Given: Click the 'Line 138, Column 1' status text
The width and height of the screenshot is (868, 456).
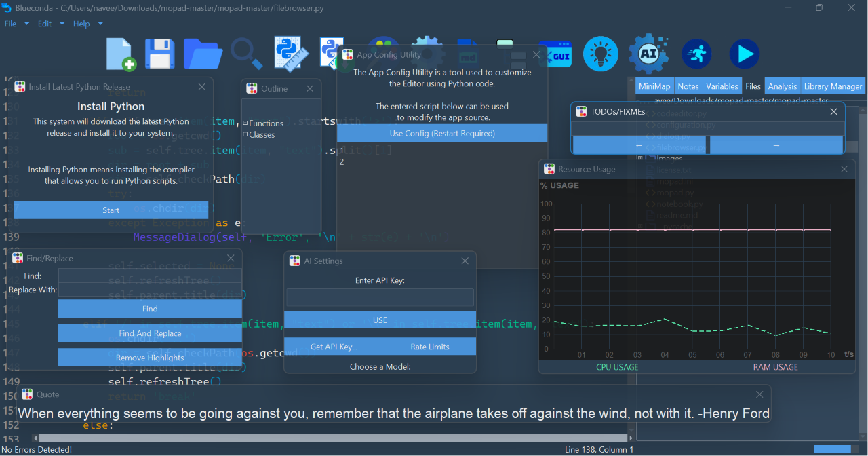Looking at the screenshot, I should tap(599, 449).
